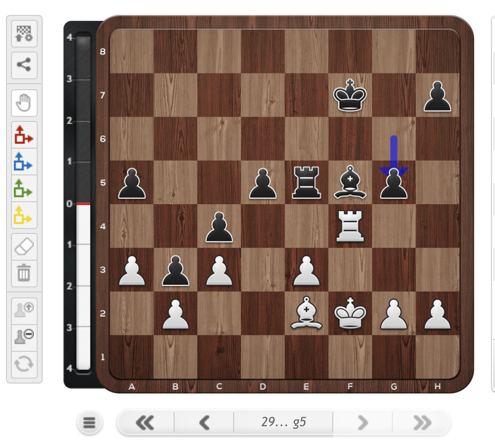
Task: Select the eraser tool
Action: tap(24, 246)
